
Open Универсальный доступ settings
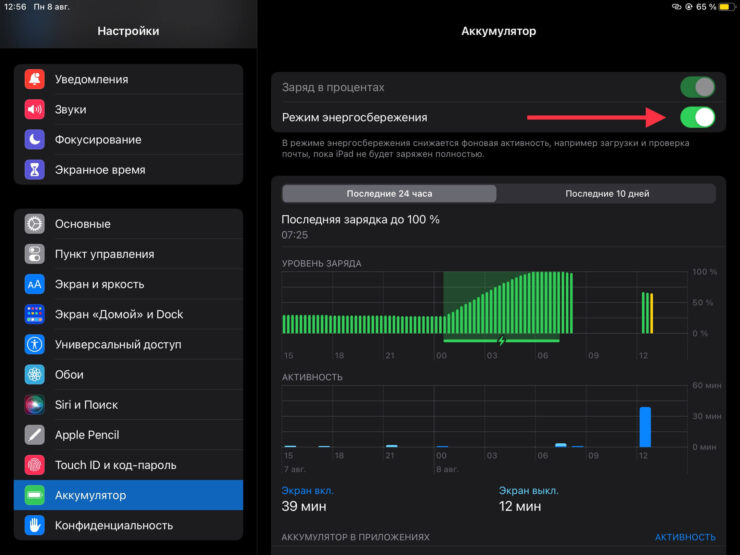point(128,344)
